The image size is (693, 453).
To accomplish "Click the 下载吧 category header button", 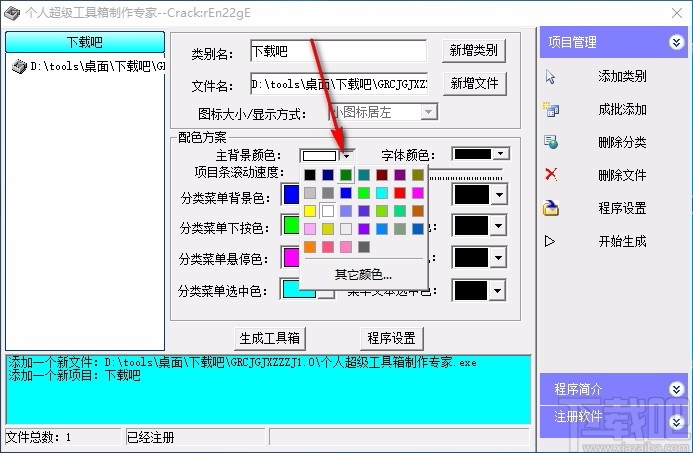I will click(84, 42).
